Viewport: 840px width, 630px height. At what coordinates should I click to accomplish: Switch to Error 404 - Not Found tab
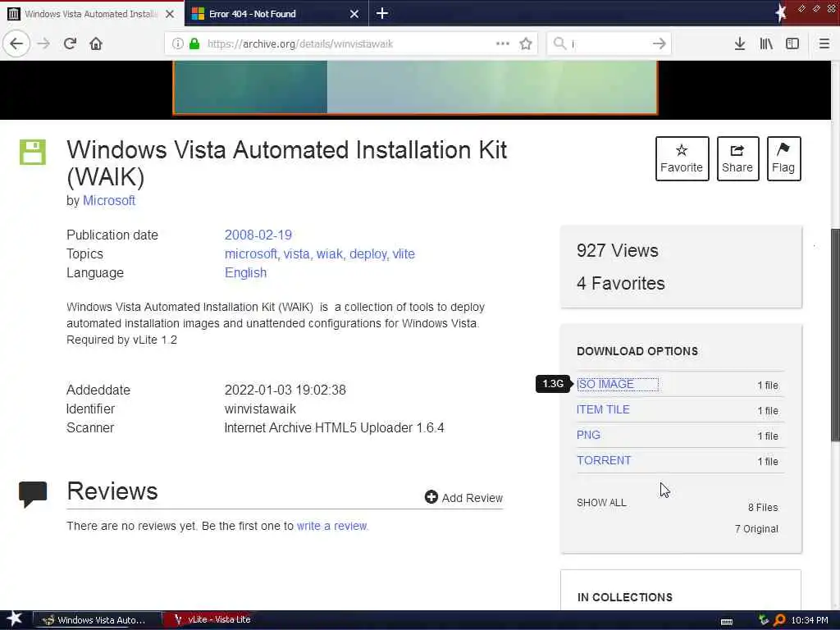276,13
